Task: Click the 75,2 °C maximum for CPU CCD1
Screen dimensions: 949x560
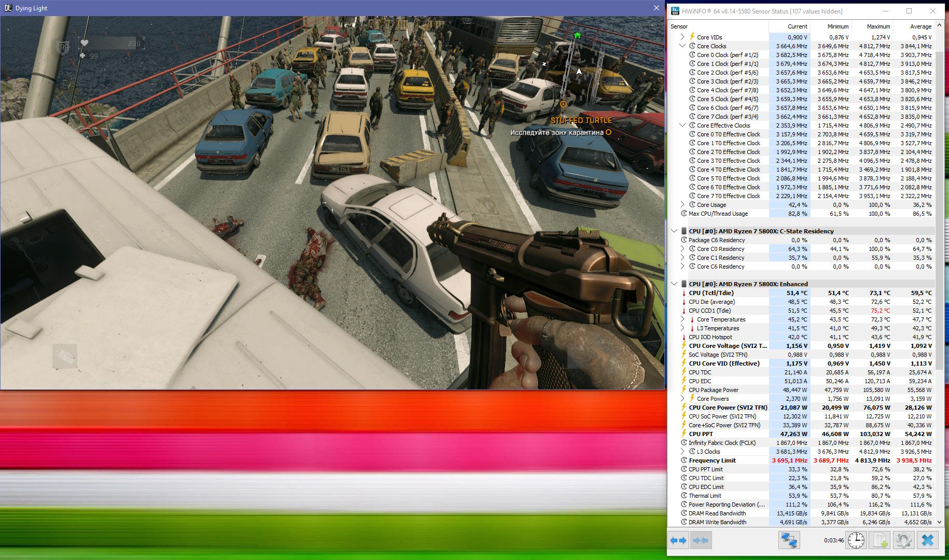Action: tap(880, 311)
